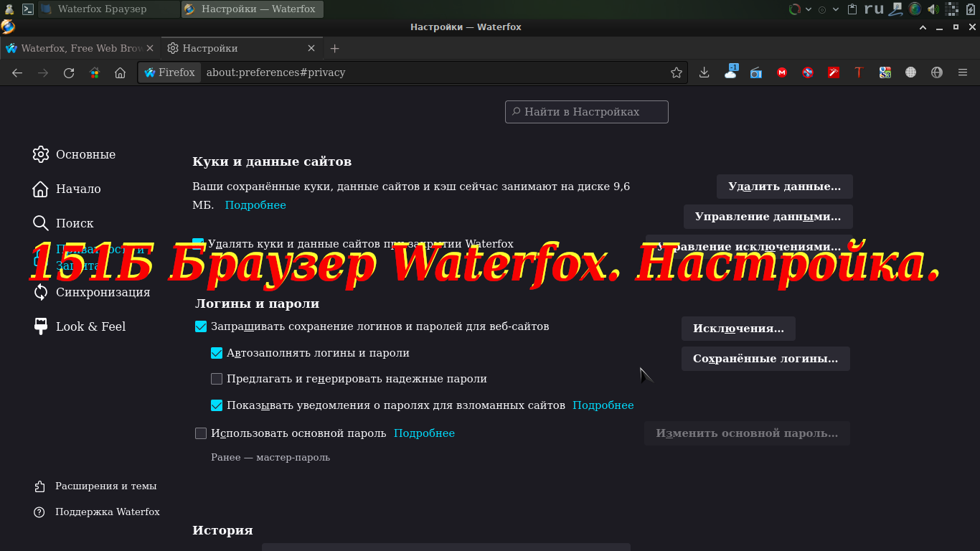
Task: Open the hamburger application menu
Action: click(x=963, y=72)
